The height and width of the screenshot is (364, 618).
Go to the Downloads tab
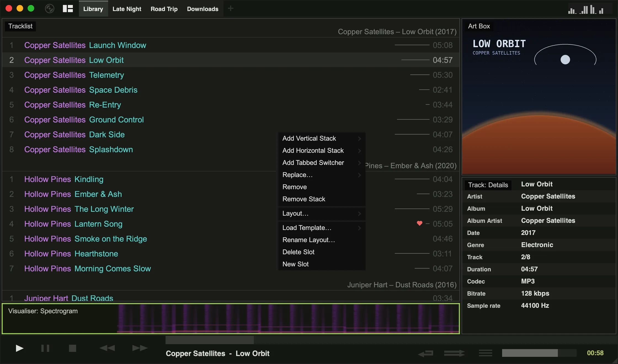203,9
